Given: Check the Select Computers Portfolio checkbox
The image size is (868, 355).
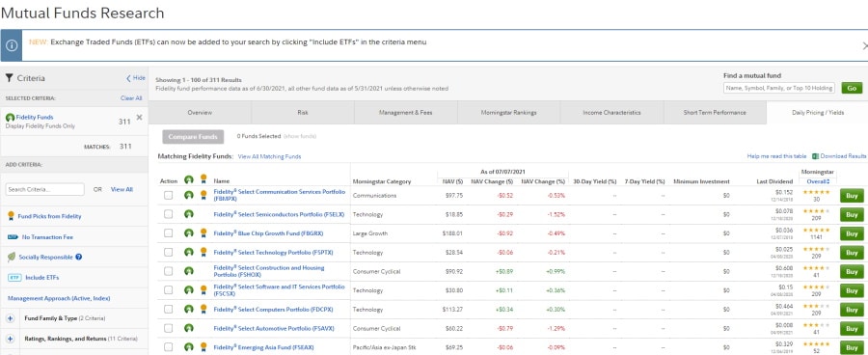Looking at the screenshot, I should tap(168, 309).
